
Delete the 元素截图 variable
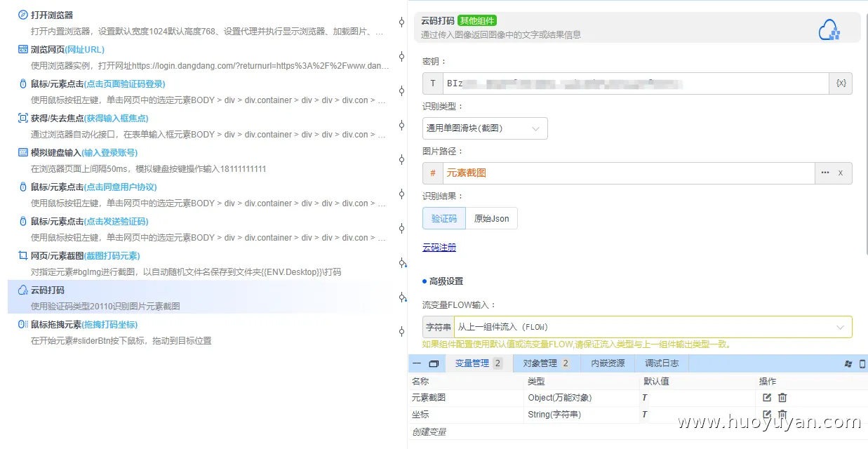tap(782, 398)
